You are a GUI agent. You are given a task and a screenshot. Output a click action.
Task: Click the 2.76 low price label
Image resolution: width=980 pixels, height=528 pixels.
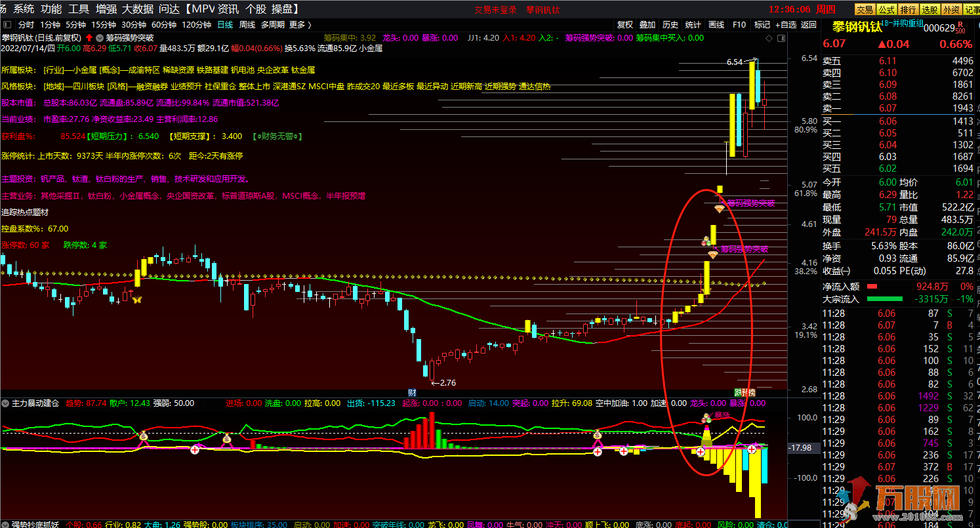(x=447, y=382)
